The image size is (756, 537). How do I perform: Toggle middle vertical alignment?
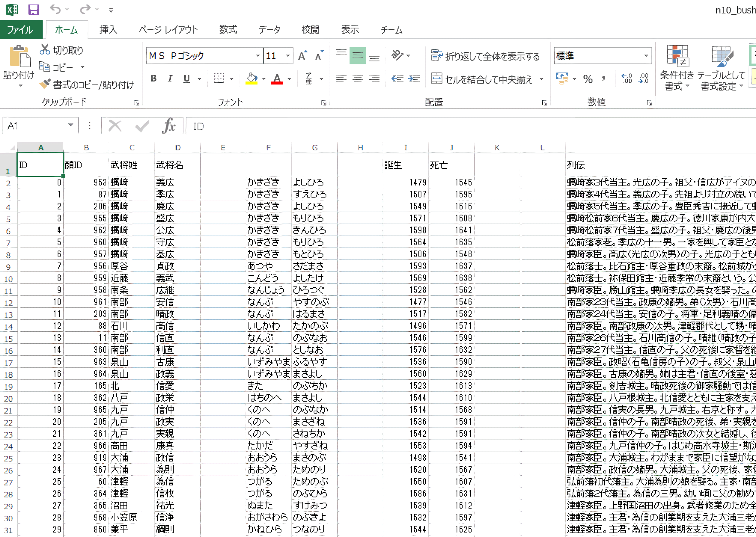coord(357,56)
